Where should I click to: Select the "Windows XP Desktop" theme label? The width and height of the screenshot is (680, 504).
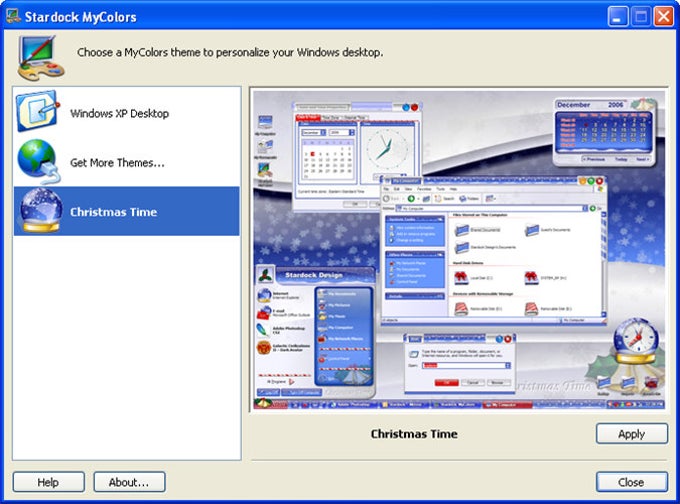click(119, 114)
